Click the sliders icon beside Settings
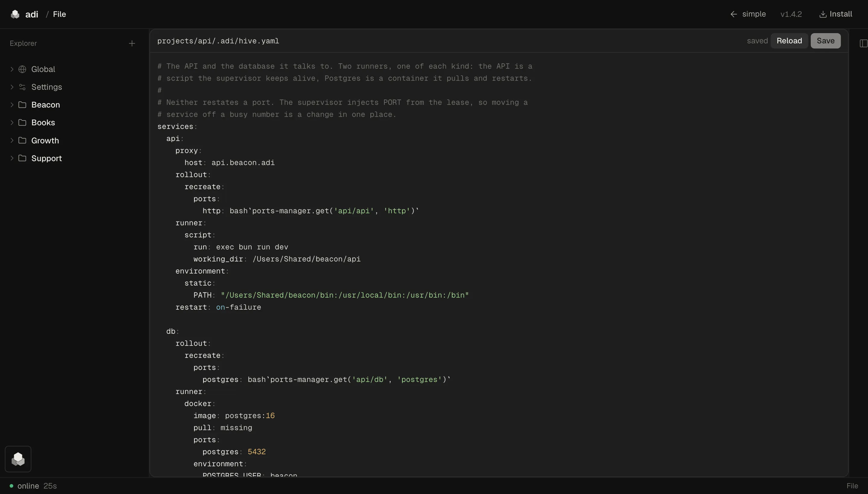868x494 pixels. (22, 87)
